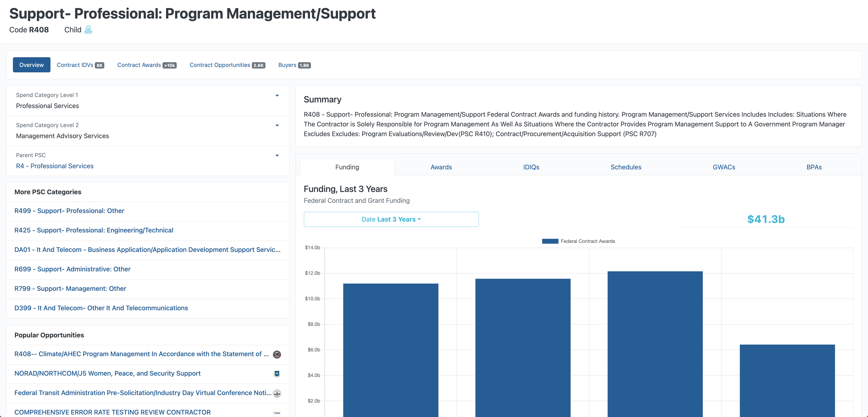Click the 8K badge on Contract IDVs
This screenshot has height=417, width=868.
click(x=99, y=65)
